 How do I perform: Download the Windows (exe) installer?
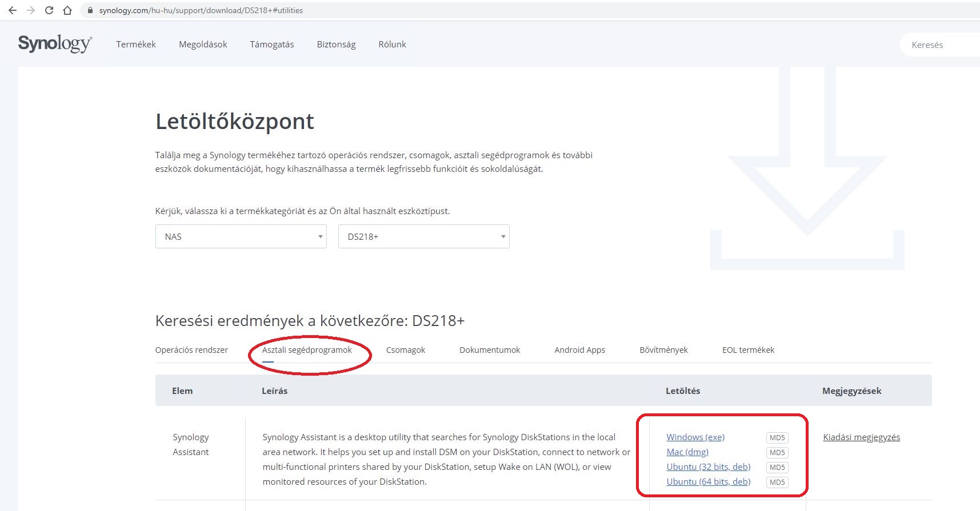coord(695,437)
